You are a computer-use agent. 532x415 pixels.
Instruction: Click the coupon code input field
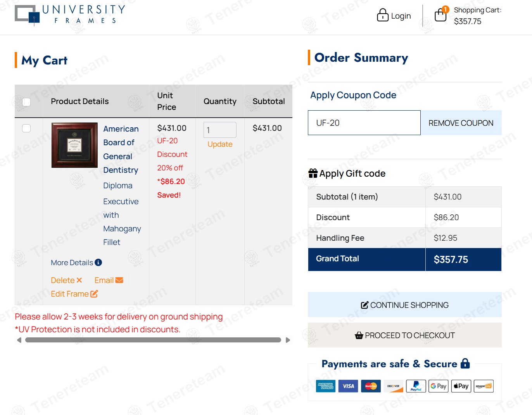click(364, 123)
